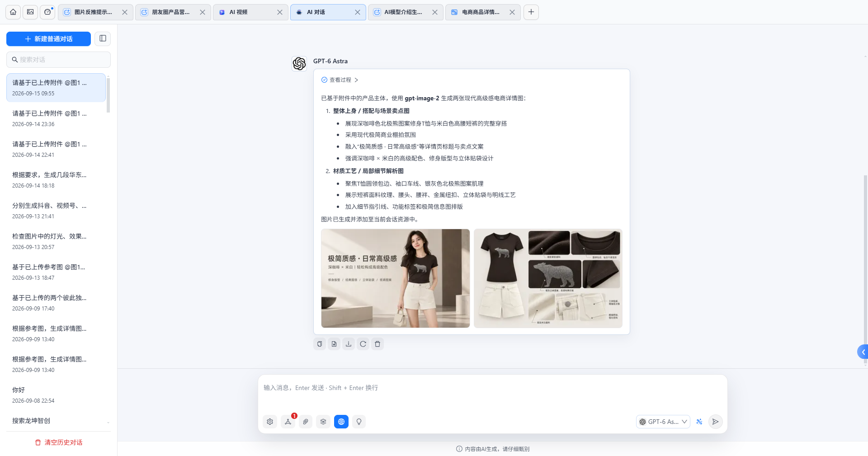
Task: Delete this assistant message
Action: click(377, 344)
